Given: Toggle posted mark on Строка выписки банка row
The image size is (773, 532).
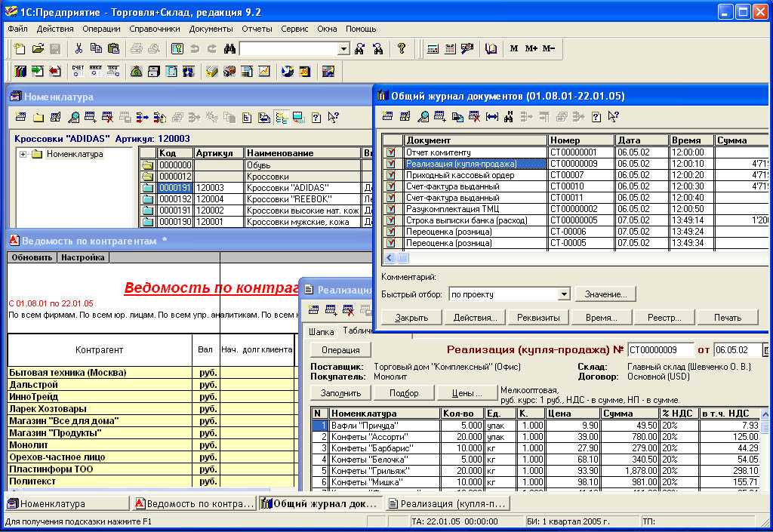Looking at the screenshot, I should [x=392, y=220].
